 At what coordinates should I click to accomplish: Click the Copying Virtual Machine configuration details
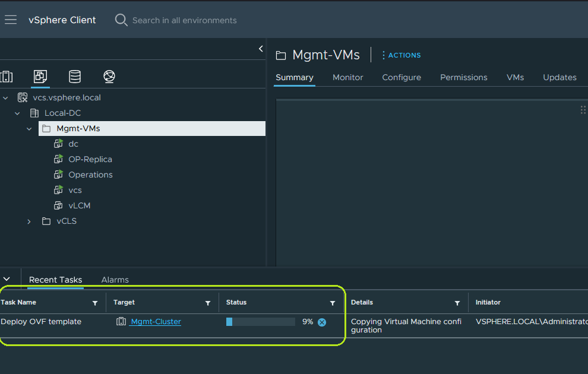click(x=406, y=326)
